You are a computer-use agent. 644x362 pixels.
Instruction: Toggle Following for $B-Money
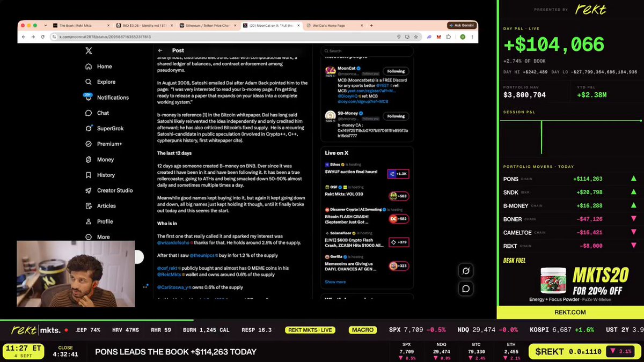click(396, 116)
